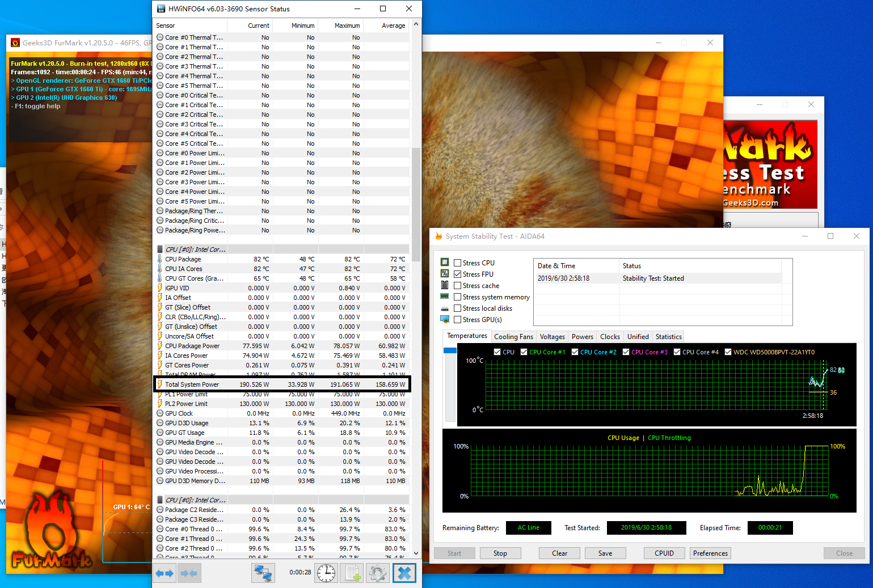Switch to the Statistics tab
Viewport: 873px width, 588px height.
click(668, 337)
